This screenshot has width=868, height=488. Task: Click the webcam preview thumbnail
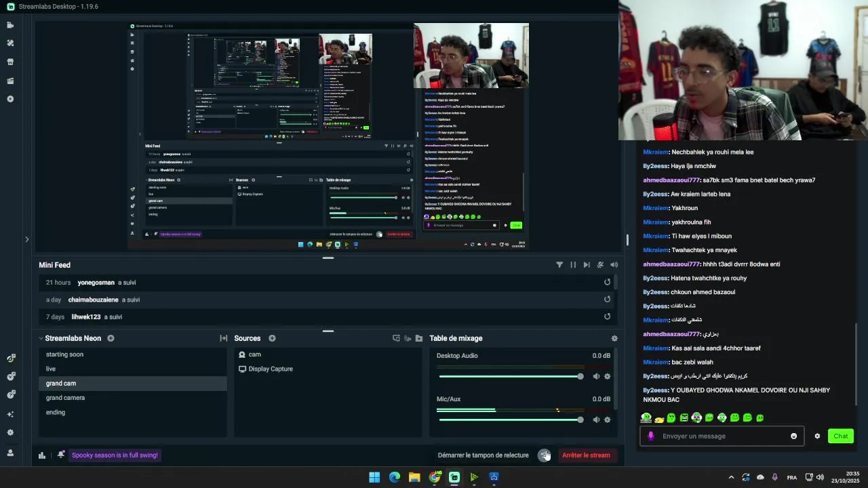point(743,70)
